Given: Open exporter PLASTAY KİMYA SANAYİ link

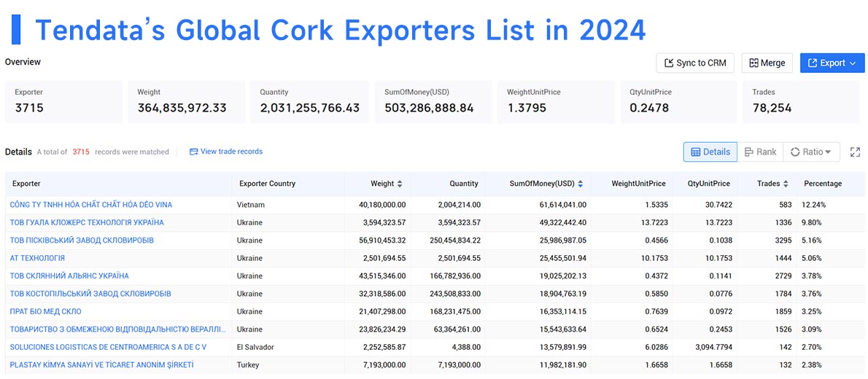Looking at the screenshot, I should click(x=102, y=364).
